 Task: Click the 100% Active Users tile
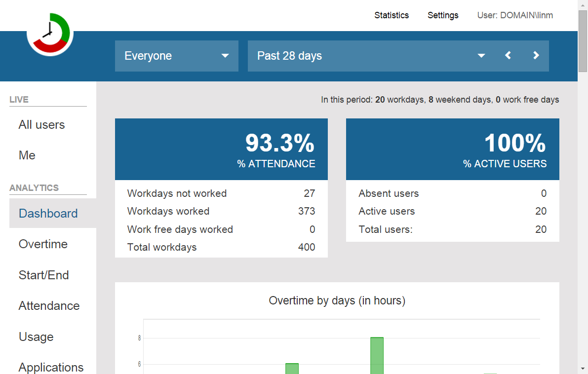pos(452,149)
